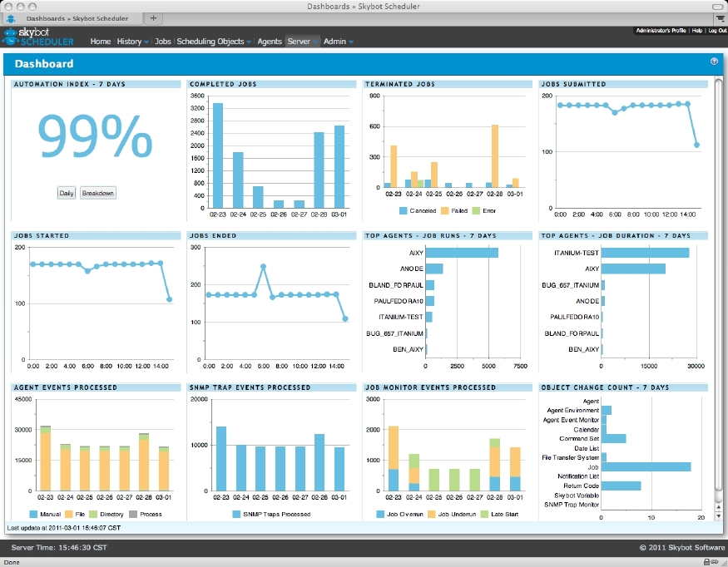Image resolution: width=728 pixels, height=567 pixels.
Task: Click the Breakdown button
Action: tap(98, 193)
